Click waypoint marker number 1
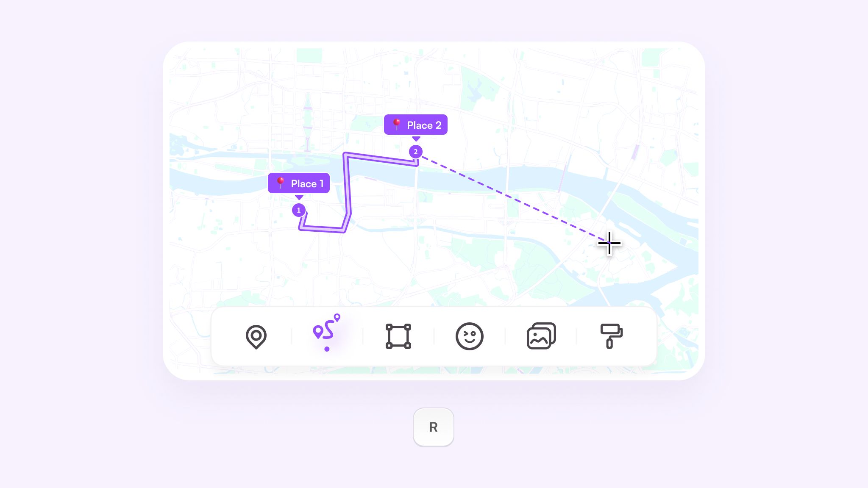Screen dimensions: 868x488 click(x=299, y=210)
